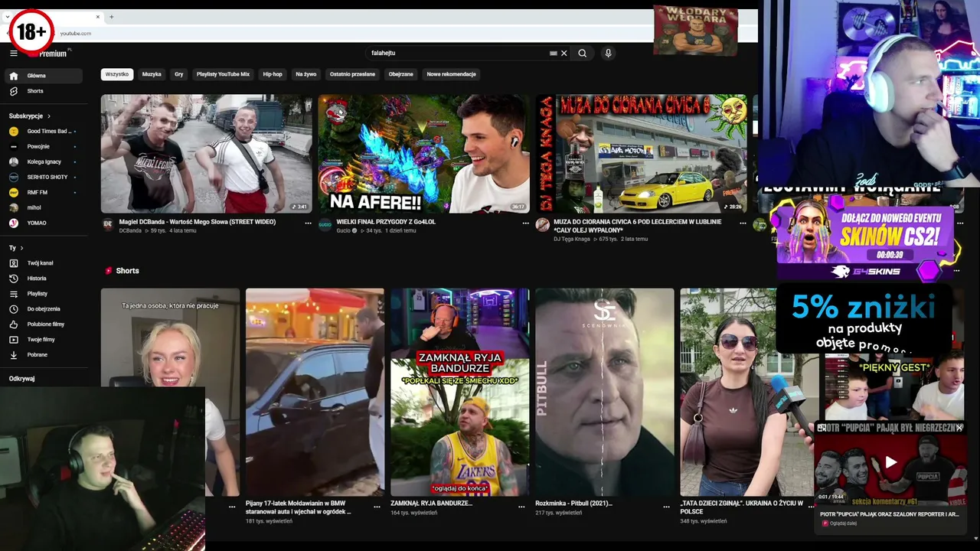This screenshot has height=551, width=980.
Task: Open the on-screen keyboard in search box
Action: click(554, 54)
